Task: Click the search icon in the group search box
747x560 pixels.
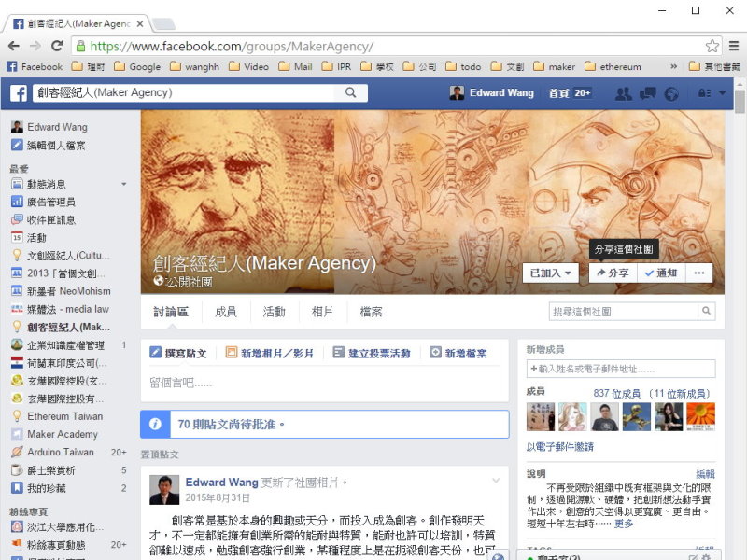Action: click(707, 311)
